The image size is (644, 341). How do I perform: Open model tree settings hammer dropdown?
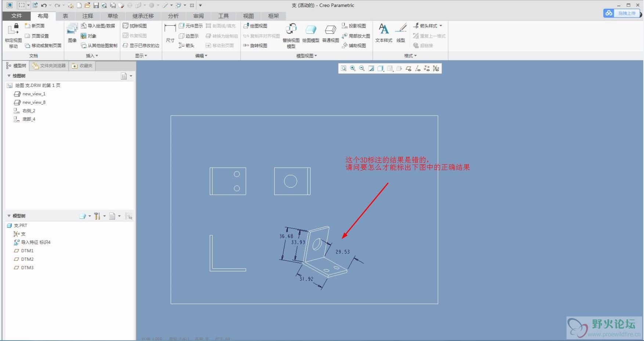pos(99,216)
